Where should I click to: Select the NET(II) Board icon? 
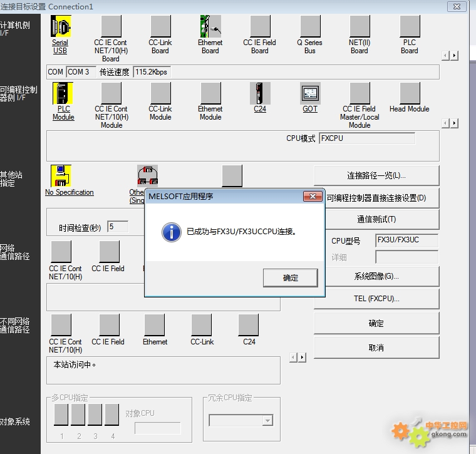(360, 26)
